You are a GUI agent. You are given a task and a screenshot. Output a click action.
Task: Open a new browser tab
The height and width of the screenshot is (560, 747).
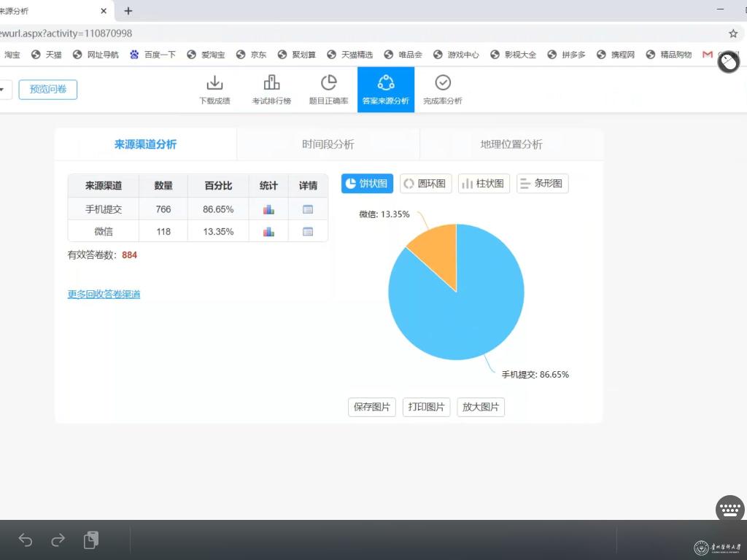coord(128,11)
